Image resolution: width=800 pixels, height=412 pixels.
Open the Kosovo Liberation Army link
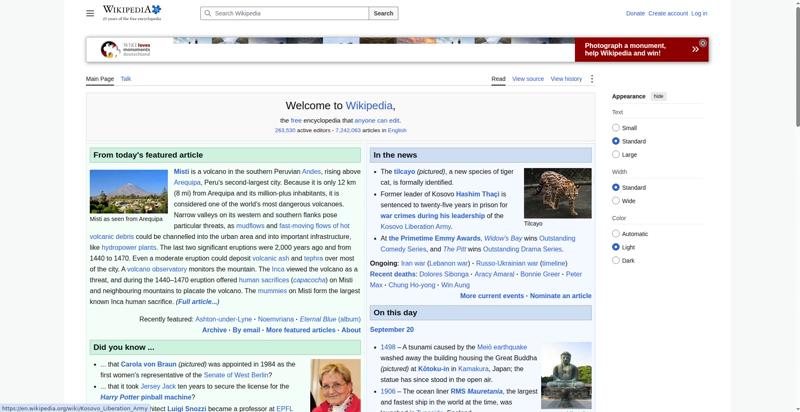[415, 226]
